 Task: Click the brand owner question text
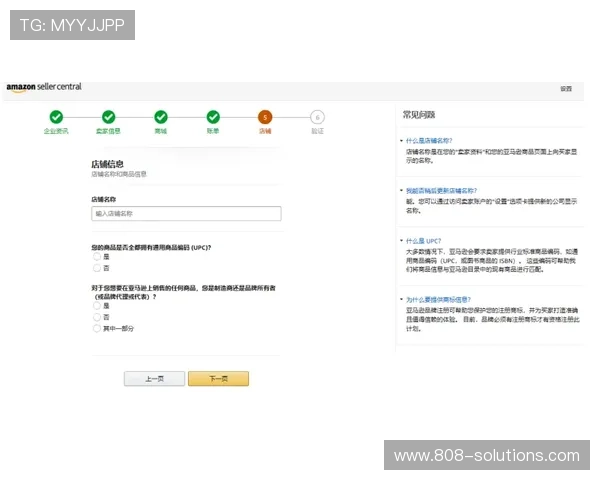183,292
